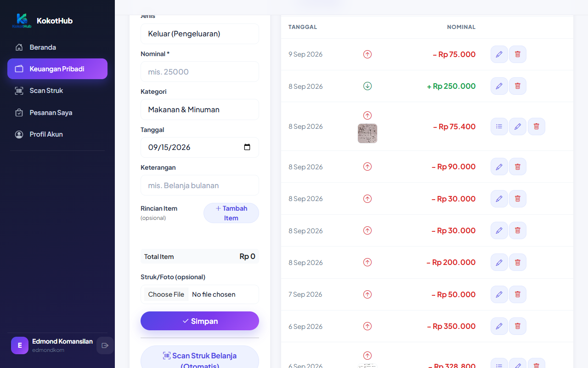Open receipt thumbnail of Rp 75.400 entry

coord(367,133)
